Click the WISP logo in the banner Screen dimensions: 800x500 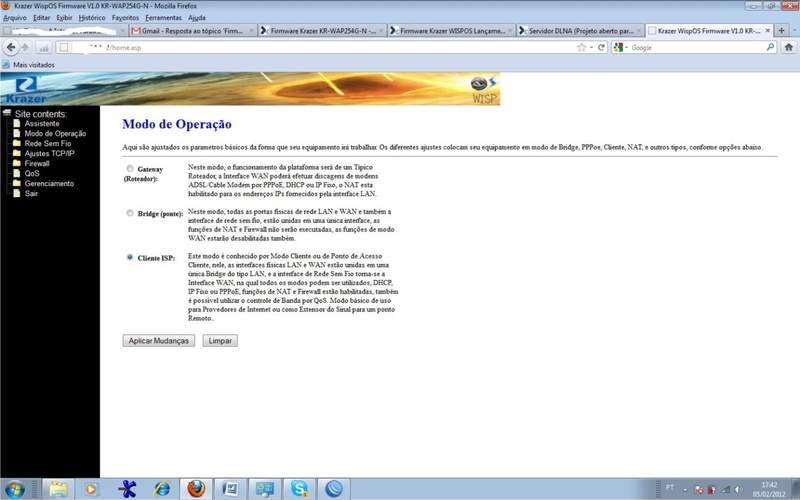484,89
